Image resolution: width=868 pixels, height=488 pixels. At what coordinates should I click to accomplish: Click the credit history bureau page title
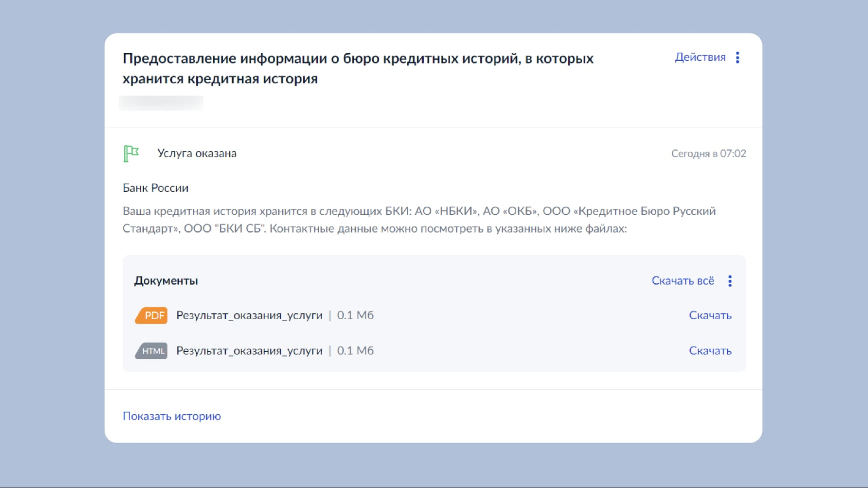click(x=358, y=69)
